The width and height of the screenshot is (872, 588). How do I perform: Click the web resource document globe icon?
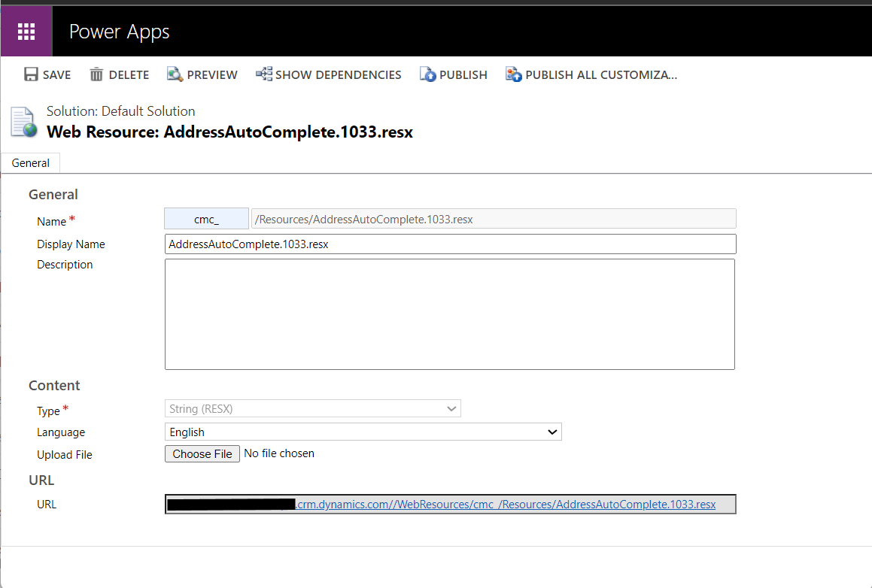pyautogui.click(x=24, y=122)
